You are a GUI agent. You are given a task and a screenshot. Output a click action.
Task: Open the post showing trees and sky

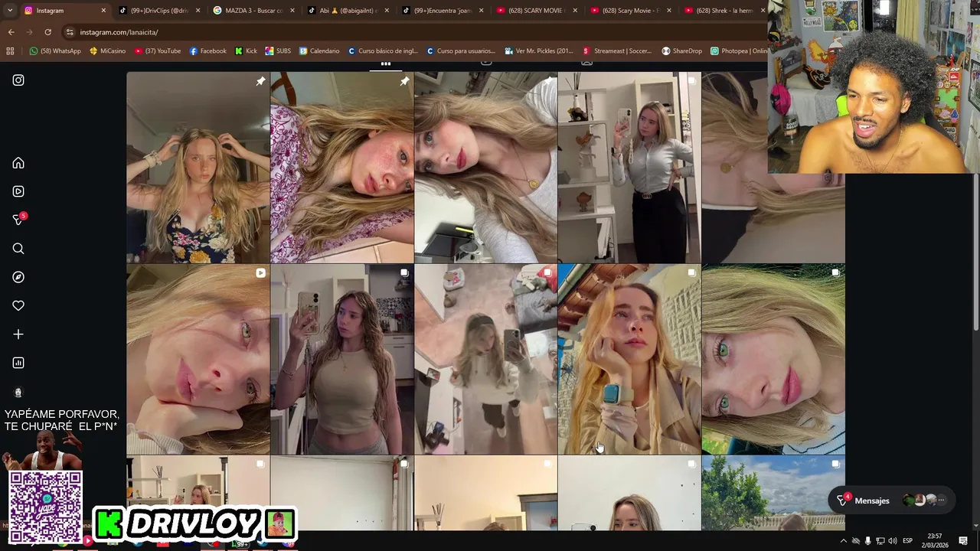pyautogui.click(x=773, y=493)
